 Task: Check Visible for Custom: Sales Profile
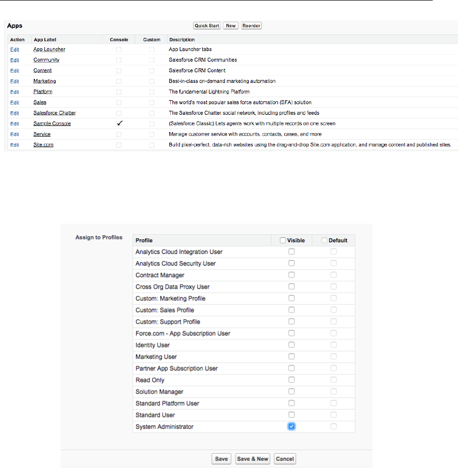point(292,310)
